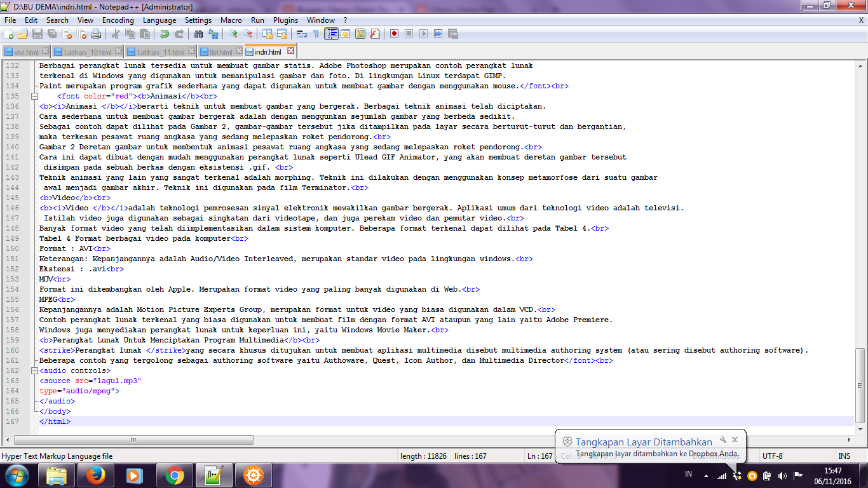Viewport: 868px width, 488px height.
Task: Click the Open file toolbar icon
Action: tap(23, 34)
